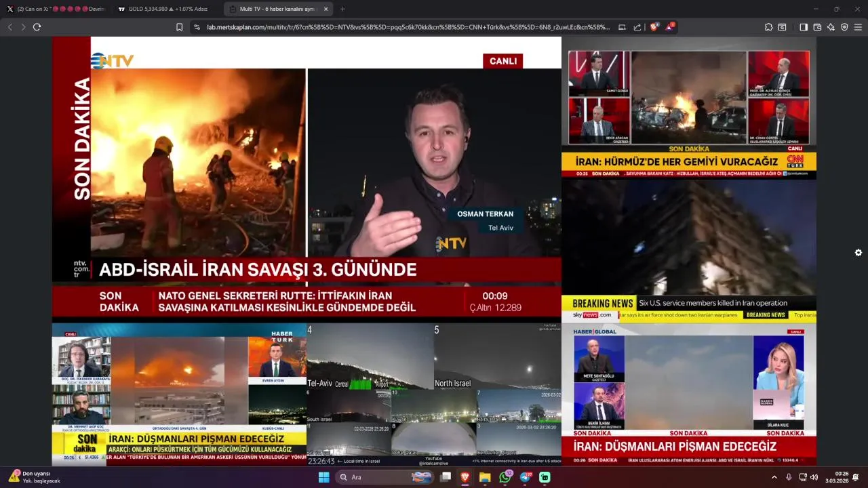Bookmark this page using the bookmark icon
The height and width of the screenshot is (488, 868).
click(x=179, y=27)
